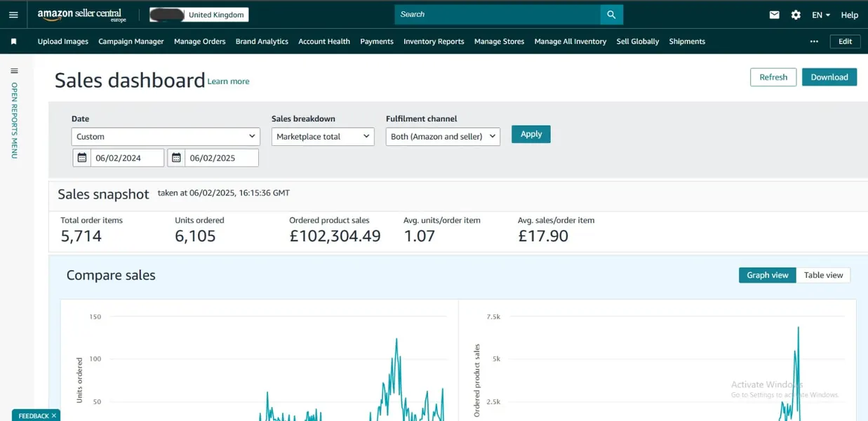
Task: Open the Date range Custom dropdown
Action: tap(166, 136)
